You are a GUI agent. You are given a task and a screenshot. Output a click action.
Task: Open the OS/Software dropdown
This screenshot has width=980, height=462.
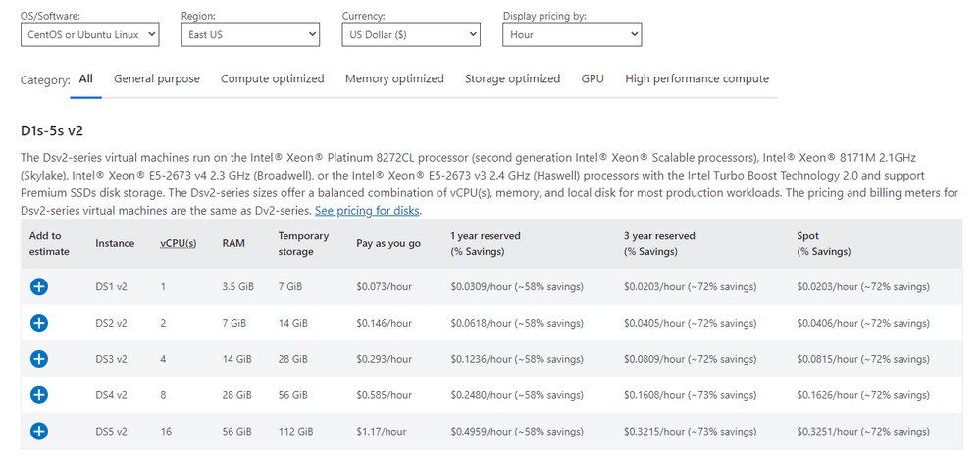pyautogui.click(x=89, y=34)
